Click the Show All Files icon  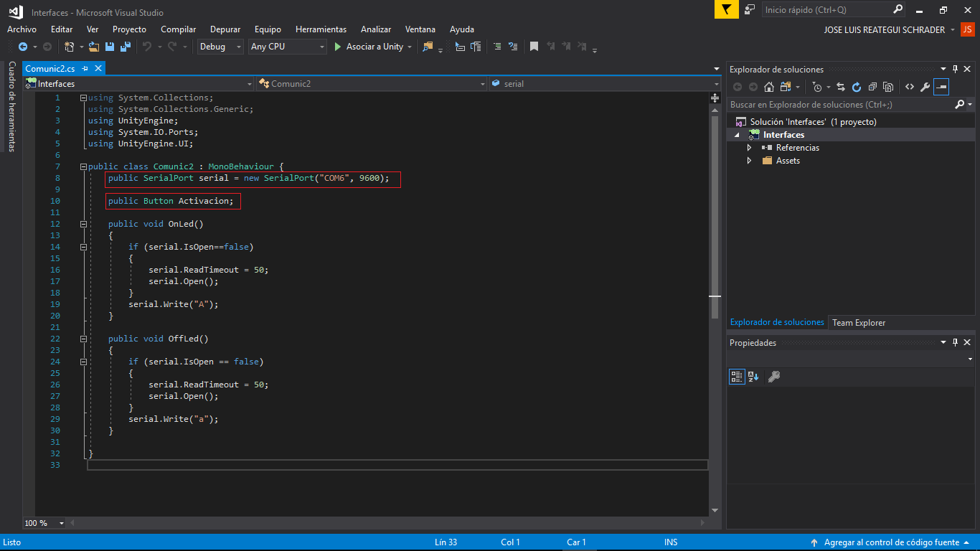click(888, 87)
